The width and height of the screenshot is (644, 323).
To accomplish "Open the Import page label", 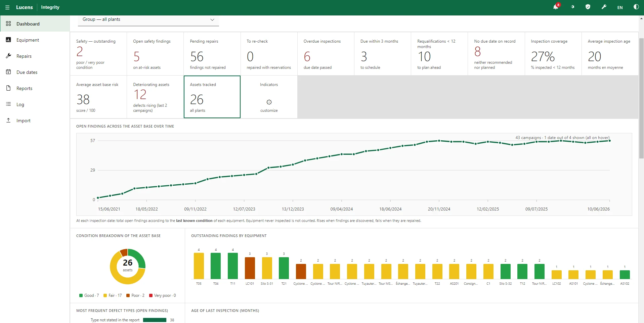I will [24, 121].
